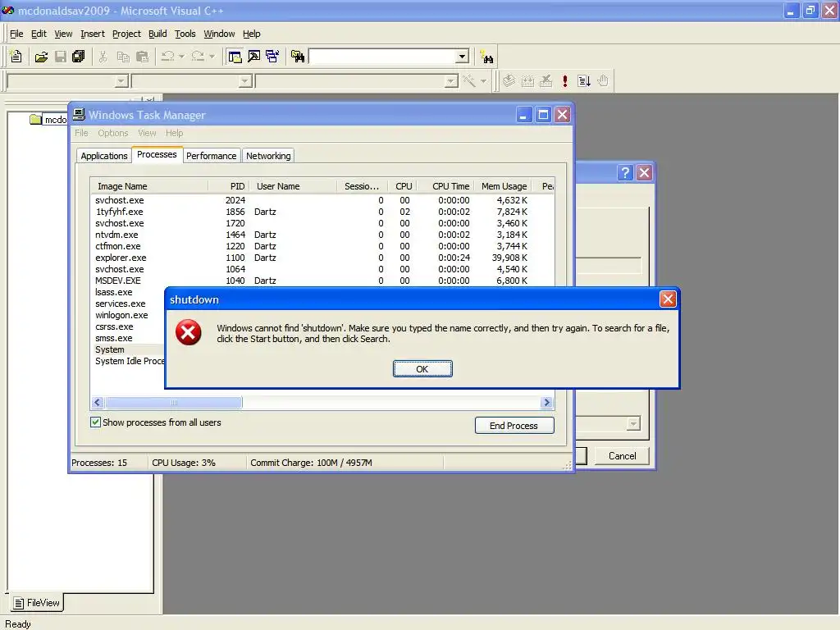Sort processes by the Mem Usage column
840x630 pixels.
pyautogui.click(x=504, y=186)
